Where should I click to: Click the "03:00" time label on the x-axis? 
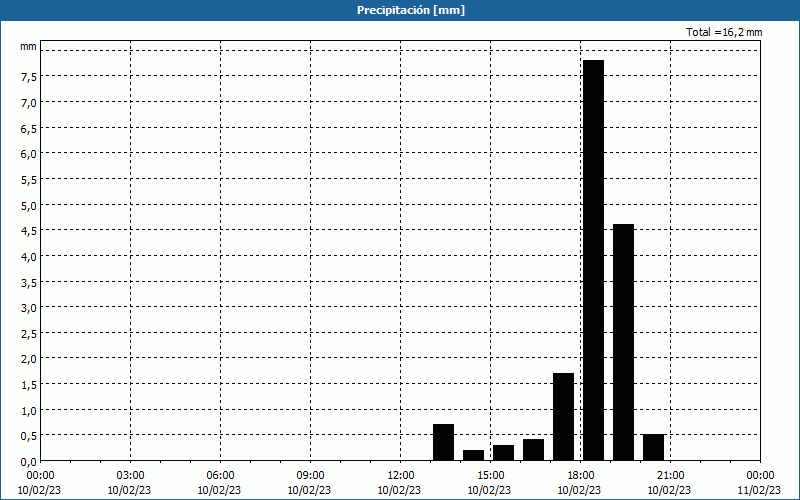pos(131,476)
